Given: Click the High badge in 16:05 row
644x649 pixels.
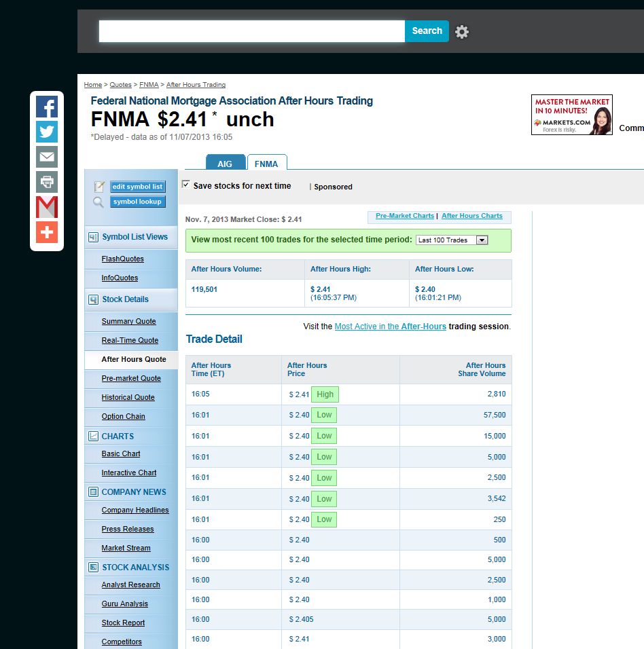Looking at the screenshot, I should (325, 394).
